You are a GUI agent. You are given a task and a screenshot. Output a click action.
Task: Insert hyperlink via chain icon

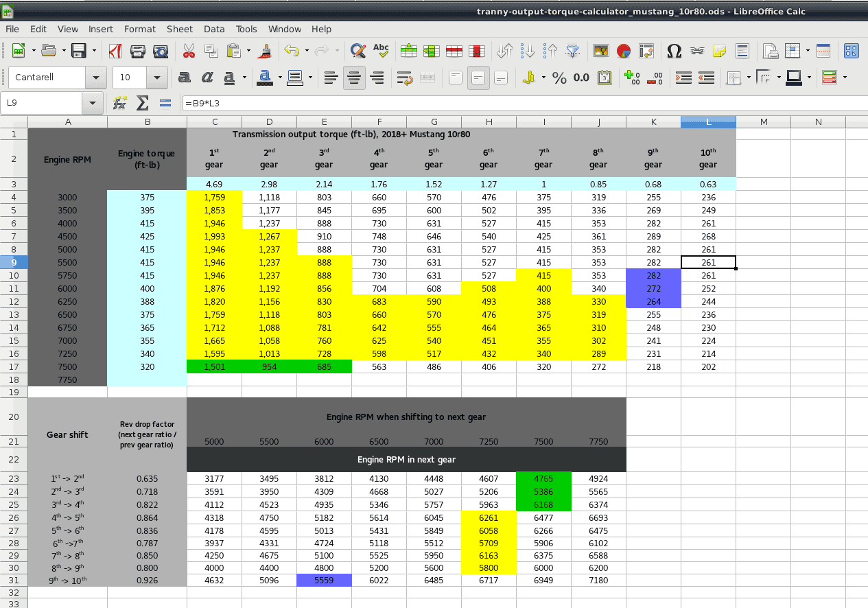click(x=697, y=51)
